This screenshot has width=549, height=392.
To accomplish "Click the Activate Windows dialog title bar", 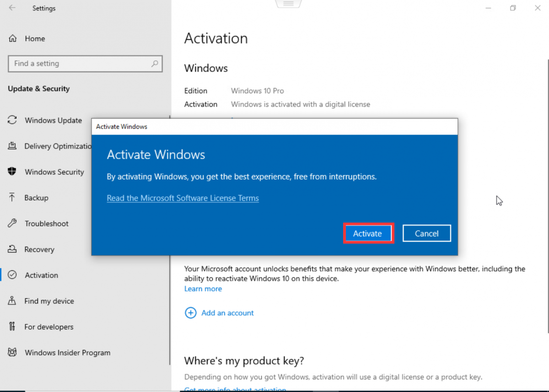I will tap(274, 127).
